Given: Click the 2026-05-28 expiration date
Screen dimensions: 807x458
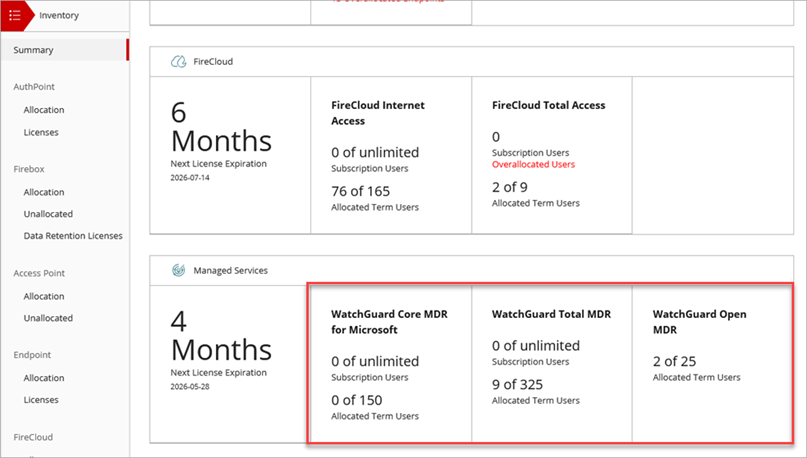Looking at the screenshot, I should 190,386.
